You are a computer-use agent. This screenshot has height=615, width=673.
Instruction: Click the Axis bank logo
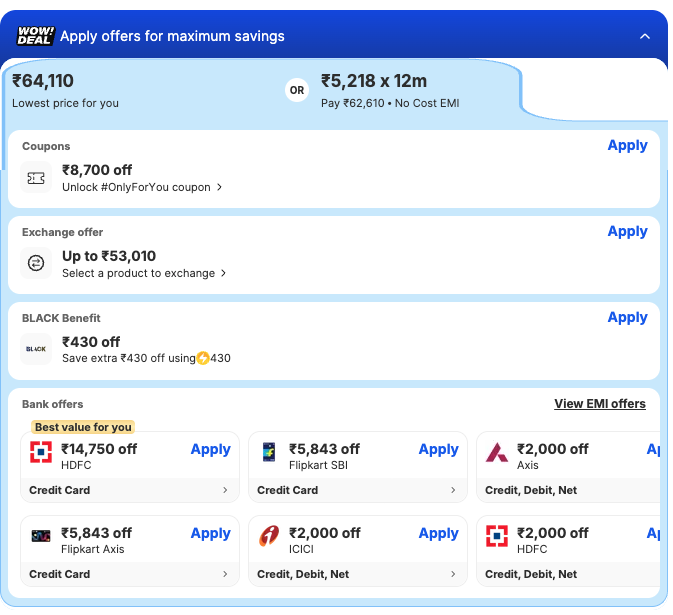(497, 453)
